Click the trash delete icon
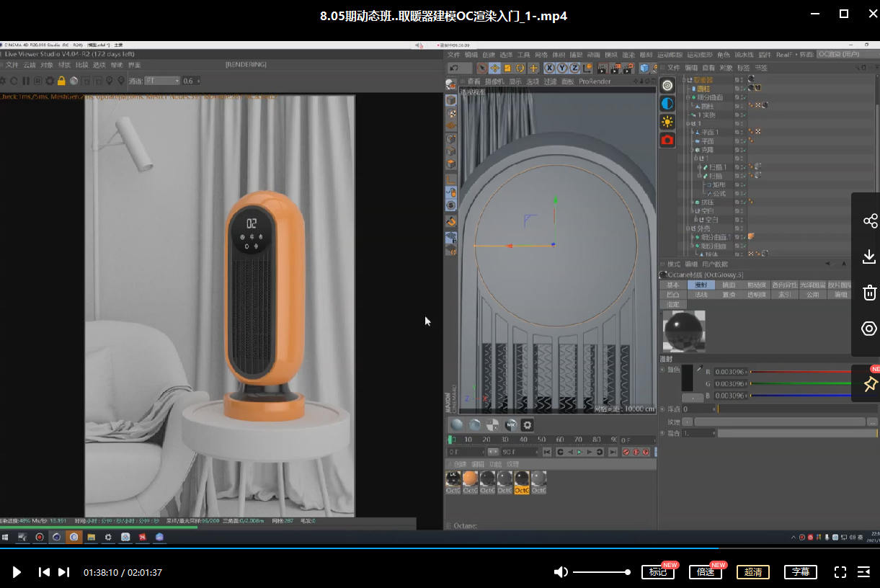 click(869, 293)
